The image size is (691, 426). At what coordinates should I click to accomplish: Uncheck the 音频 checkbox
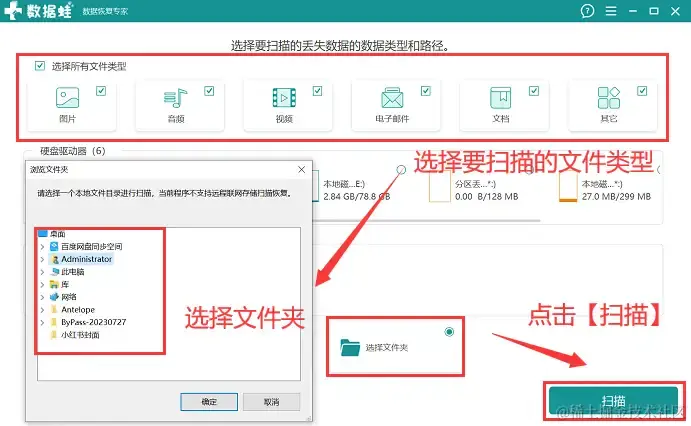tap(209, 91)
